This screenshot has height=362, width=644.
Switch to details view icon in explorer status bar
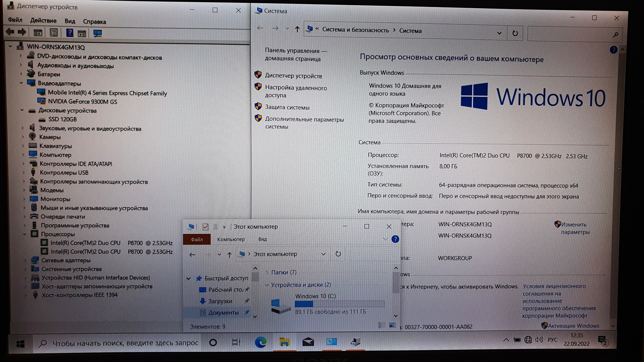[x=382, y=325]
